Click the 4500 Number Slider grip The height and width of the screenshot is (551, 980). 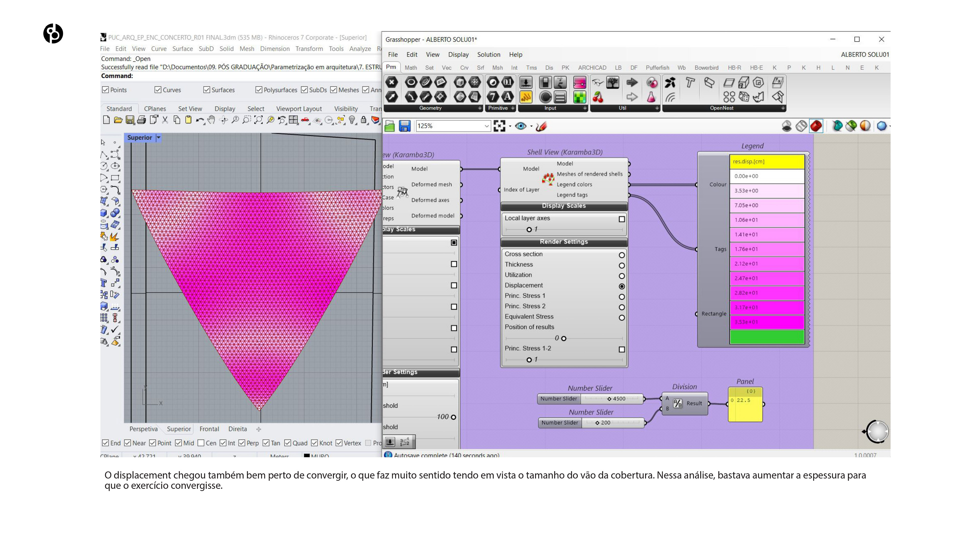pyautogui.click(x=609, y=398)
